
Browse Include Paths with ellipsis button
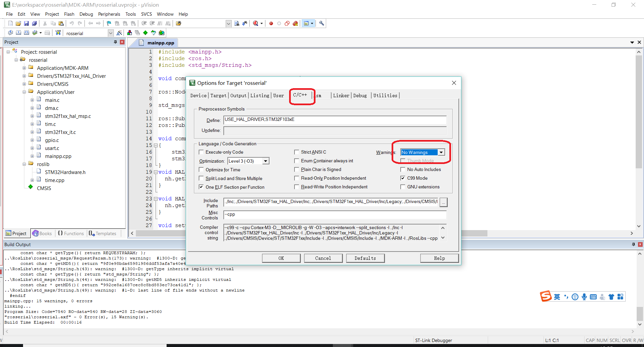point(444,202)
